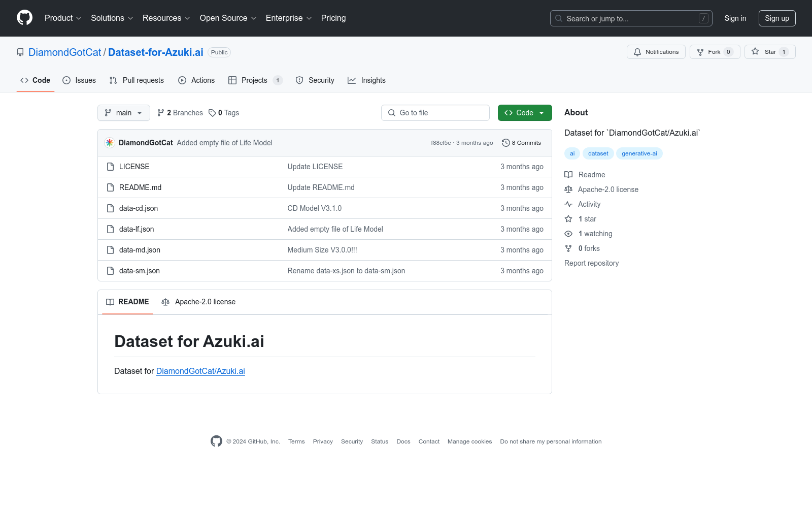Open the CD Model V3.1.0 commit
812x508 pixels.
(315, 208)
